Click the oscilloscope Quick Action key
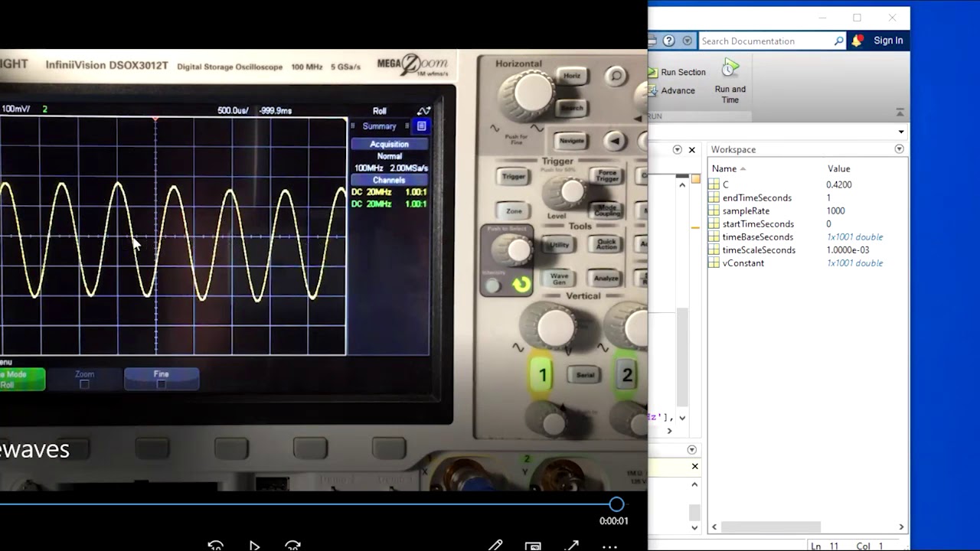Image resolution: width=980 pixels, height=551 pixels. (x=606, y=244)
